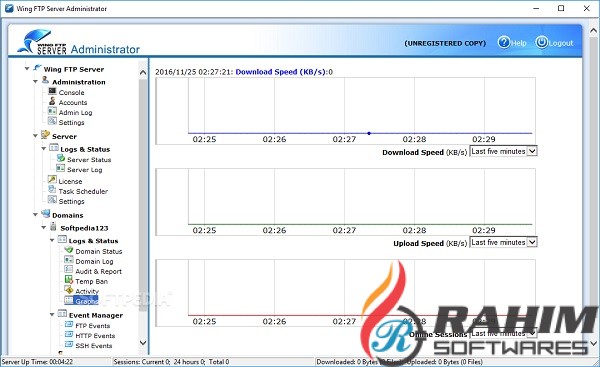Click the Task Scheduler icon
This screenshot has width=600, height=367.
(52, 189)
